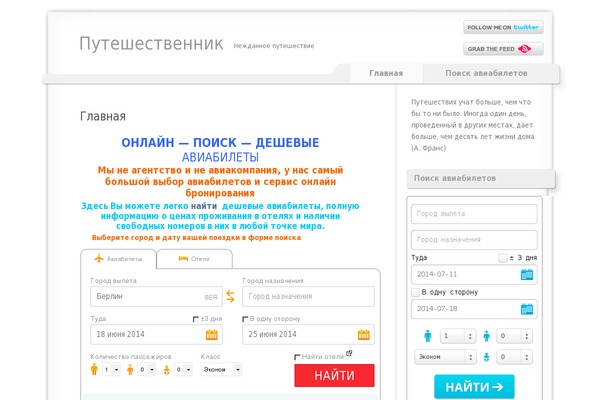Click the orange adult passenger icon
Image resolution: width=600 pixels, height=400 pixels.
coord(94,369)
